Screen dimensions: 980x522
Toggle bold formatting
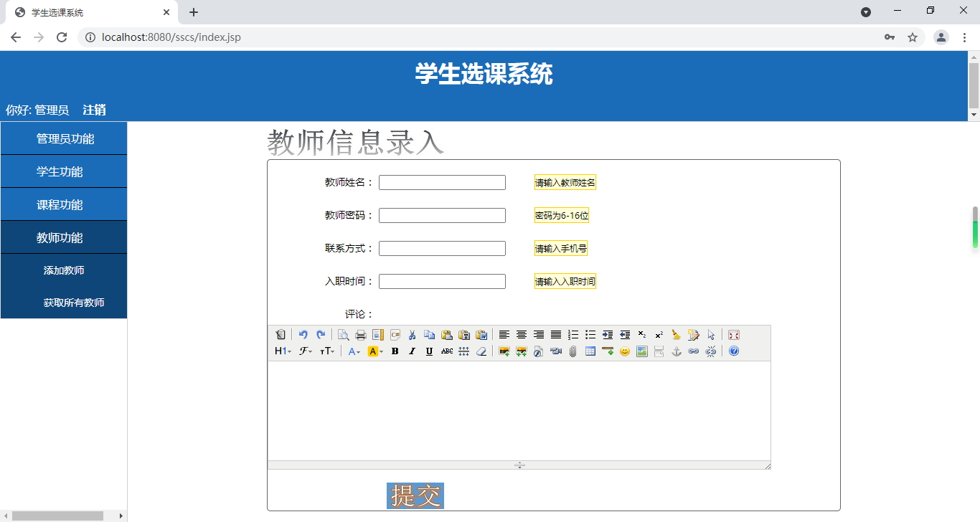[x=395, y=351]
